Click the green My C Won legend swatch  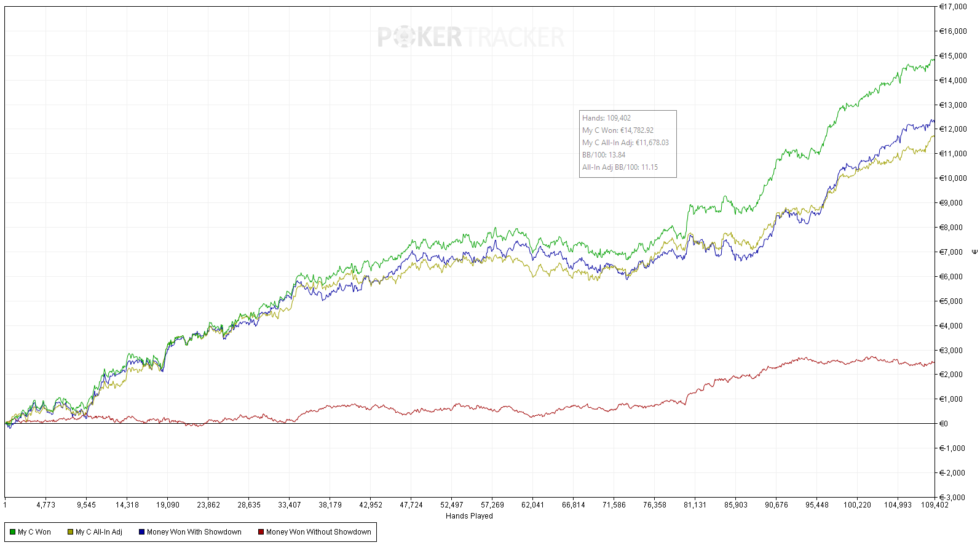click(x=12, y=532)
